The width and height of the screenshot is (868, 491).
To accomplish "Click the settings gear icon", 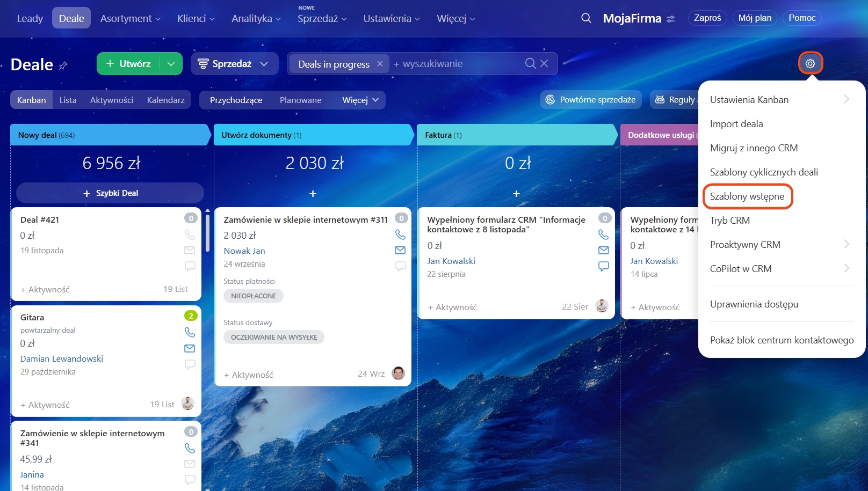I will click(810, 63).
